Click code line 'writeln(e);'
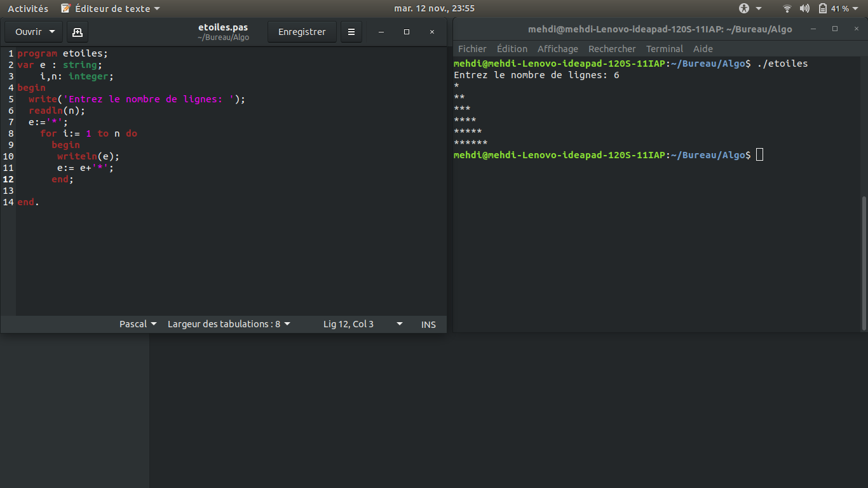The height and width of the screenshot is (488, 868). [x=88, y=156]
